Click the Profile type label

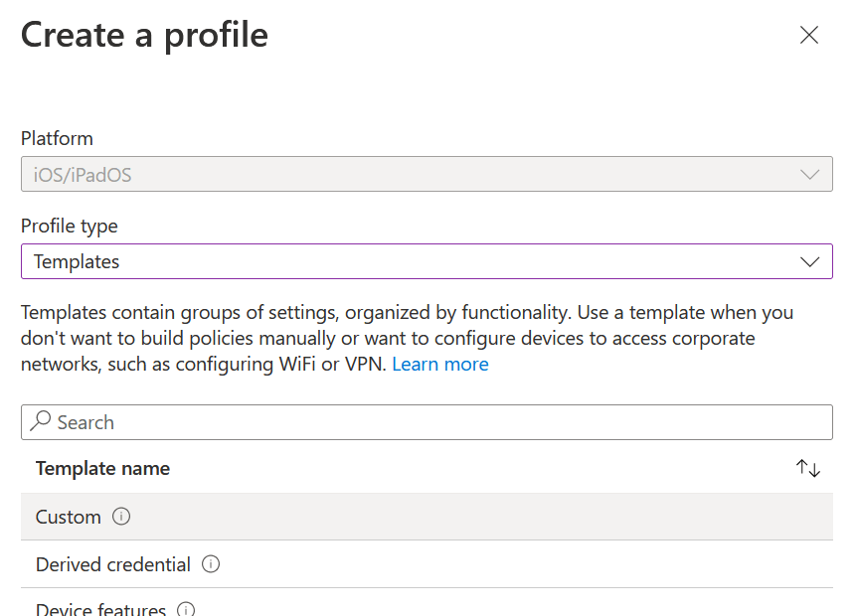(70, 227)
